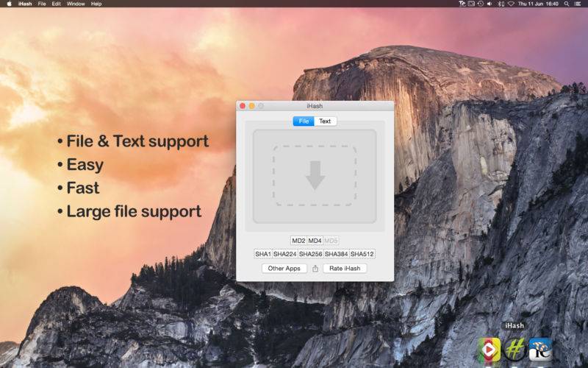Toggle the MD2 hash option
This screenshot has height=368, width=588.
pos(298,241)
